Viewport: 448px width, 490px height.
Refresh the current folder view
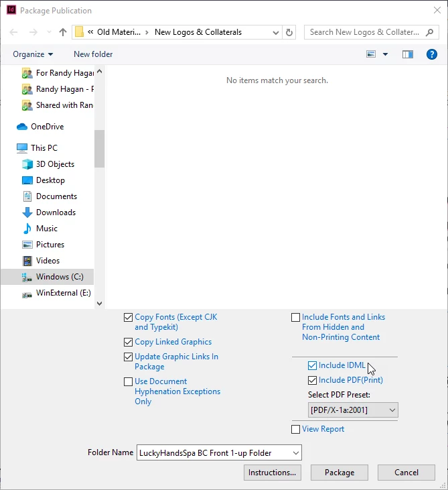coord(289,32)
